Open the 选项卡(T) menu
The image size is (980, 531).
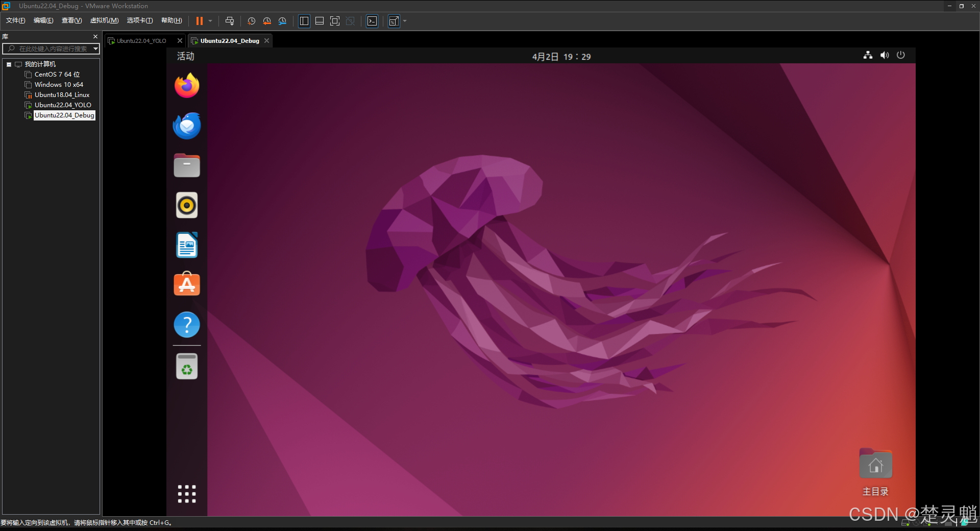point(139,20)
